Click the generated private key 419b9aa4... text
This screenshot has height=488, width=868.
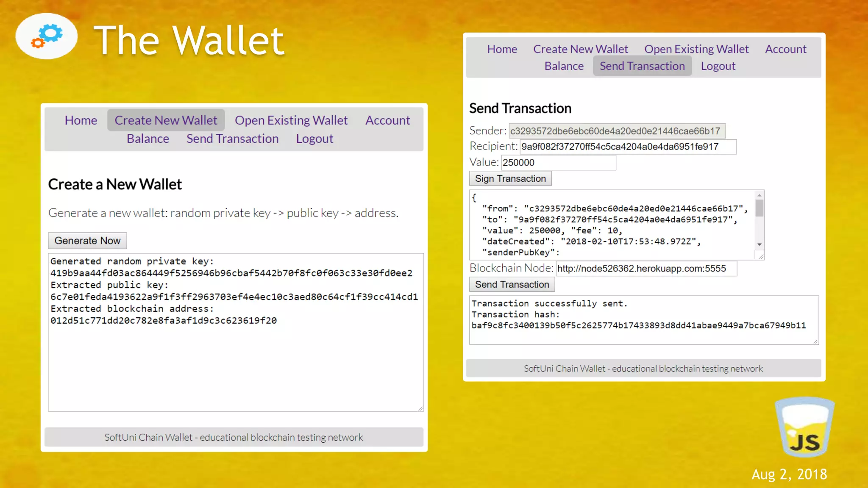(231, 273)
